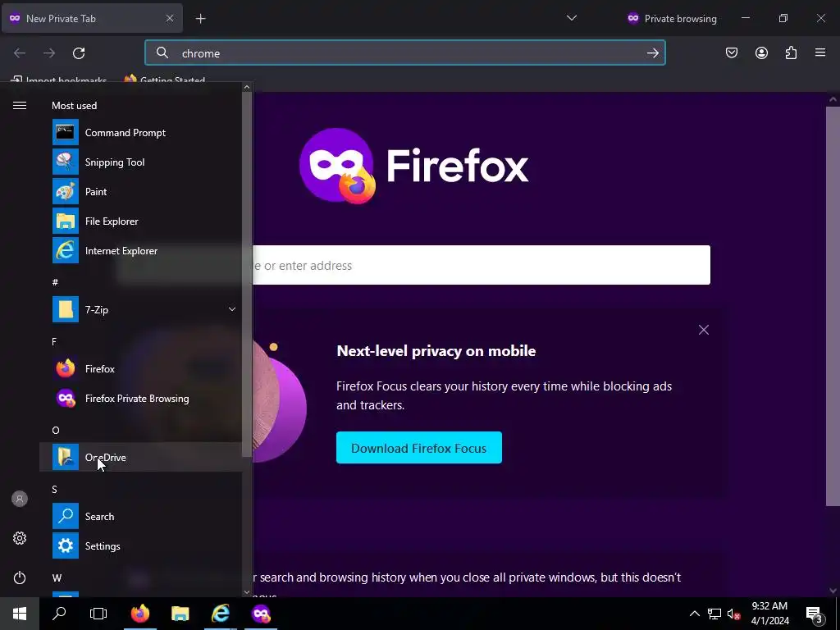Click the Firefox forward arrow
This screenshot has height=630, width=840.
click(x=49, y=53)
